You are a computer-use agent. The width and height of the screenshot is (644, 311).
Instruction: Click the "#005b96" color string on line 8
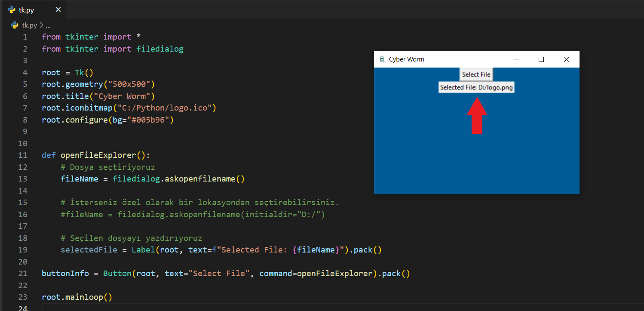click(x=148, y=120)
